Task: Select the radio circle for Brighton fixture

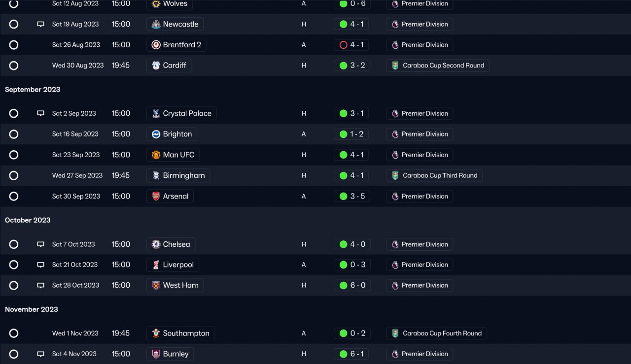Action: point(14,134)
